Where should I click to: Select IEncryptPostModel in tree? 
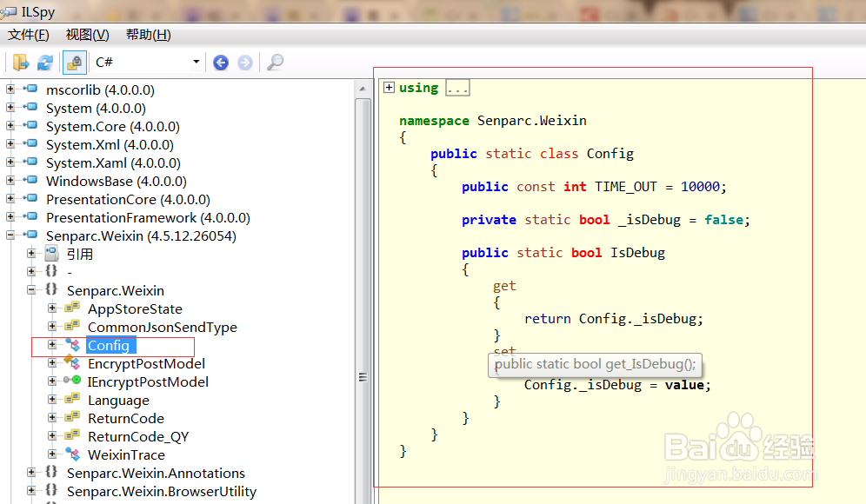pyautogui.click(x=148, y=381)
